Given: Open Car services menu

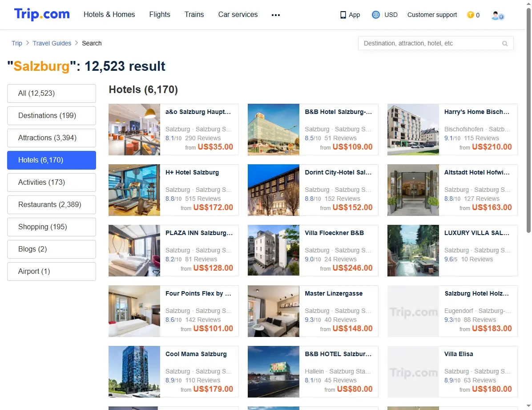Looking at the screenshot, I should click(x=238, y=14).
